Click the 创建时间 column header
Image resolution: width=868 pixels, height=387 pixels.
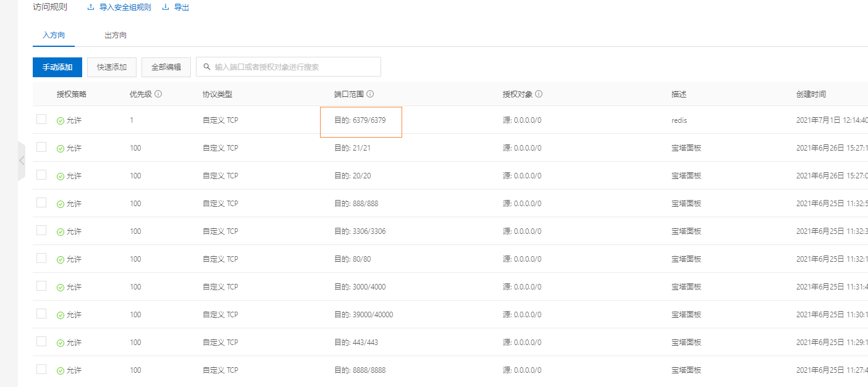811,94
